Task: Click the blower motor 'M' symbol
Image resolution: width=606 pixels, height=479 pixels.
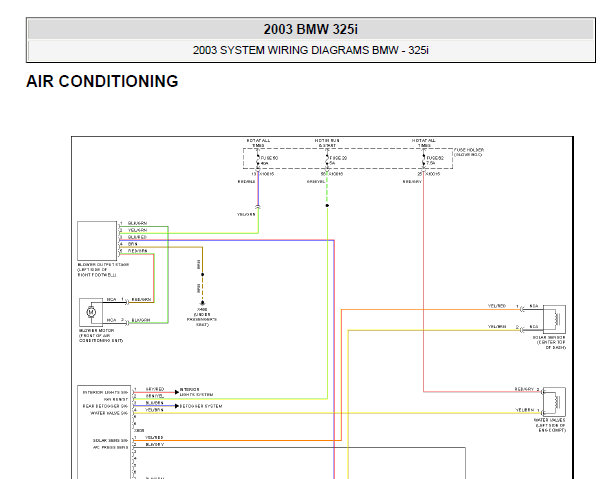Action: click(91, 312)
